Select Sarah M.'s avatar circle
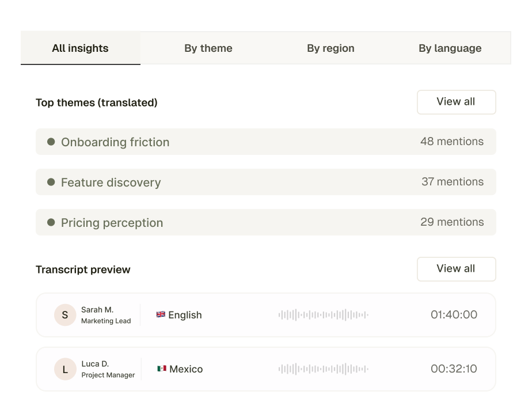532x418 pixels. click(65, 315)
